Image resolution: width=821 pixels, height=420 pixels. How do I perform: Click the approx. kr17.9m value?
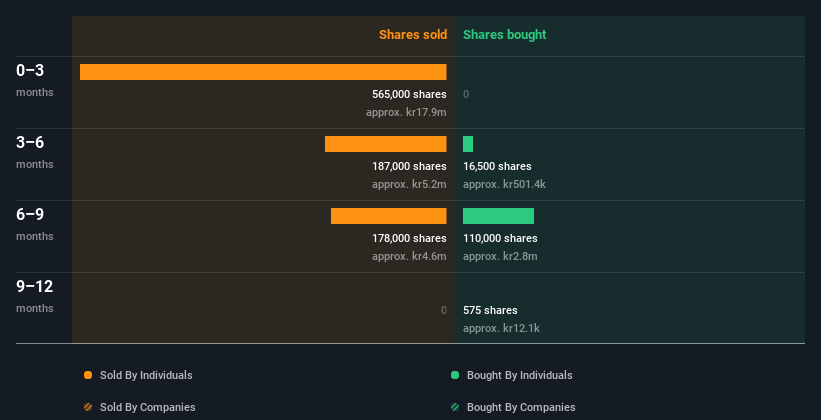(x=406, y=113)
